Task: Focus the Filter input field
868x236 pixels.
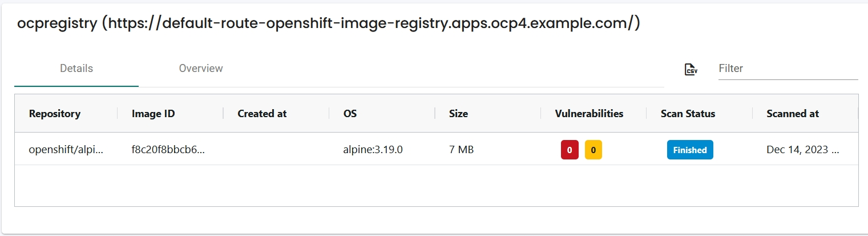Action: pos(788,69)
